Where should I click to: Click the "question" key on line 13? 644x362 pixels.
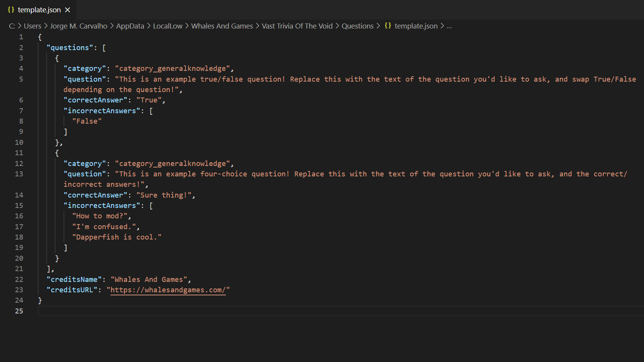85,174
